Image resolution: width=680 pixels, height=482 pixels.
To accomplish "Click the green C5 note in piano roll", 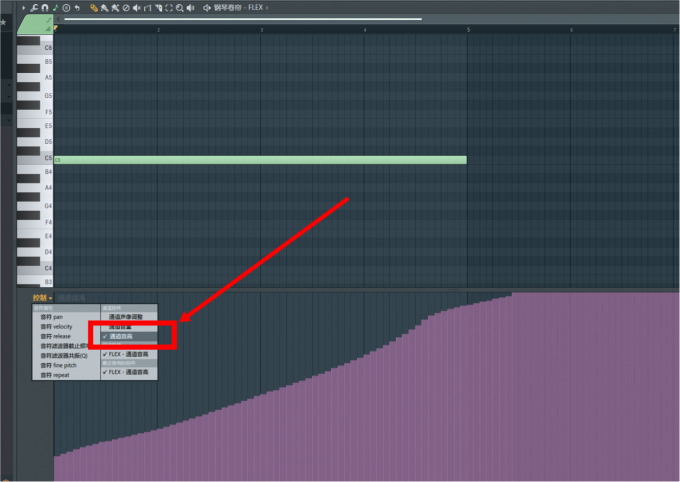I will tap(260, 160).
